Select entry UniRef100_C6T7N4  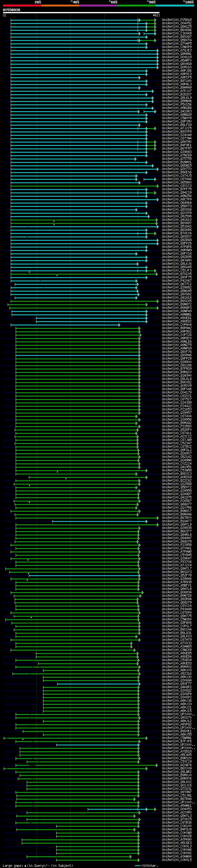177,138
